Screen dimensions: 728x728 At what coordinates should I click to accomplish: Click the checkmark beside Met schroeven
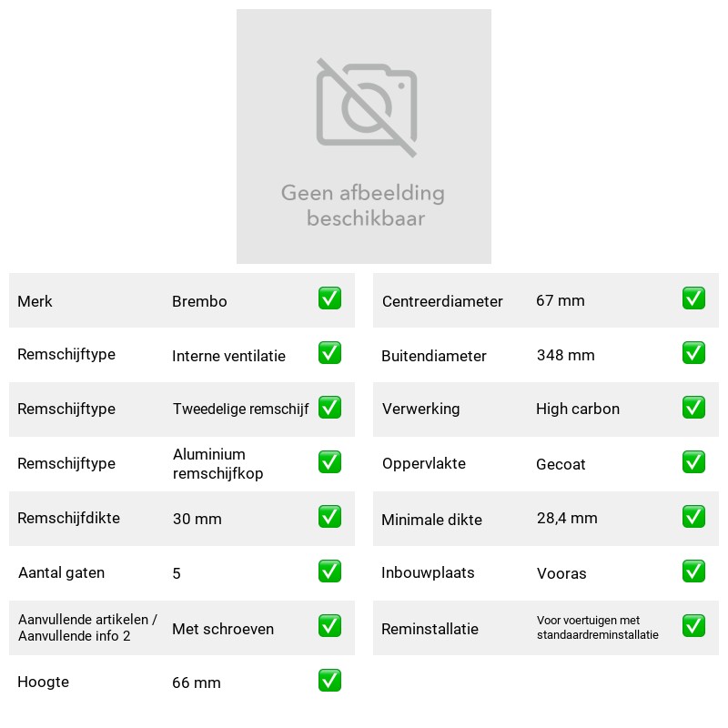[x=329, y=626]
